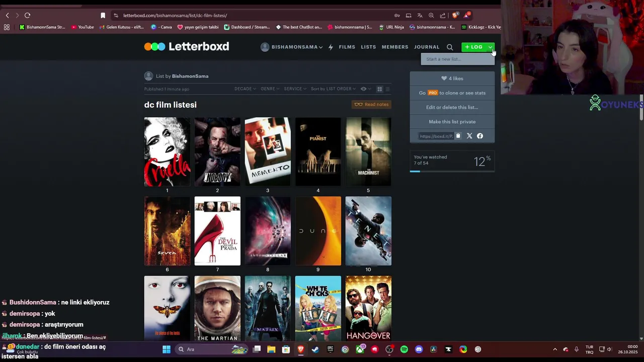Open the BishamonSama author link
Image resolution: width=644 pixels, height=362 pixels.
[x=190, y=76]
